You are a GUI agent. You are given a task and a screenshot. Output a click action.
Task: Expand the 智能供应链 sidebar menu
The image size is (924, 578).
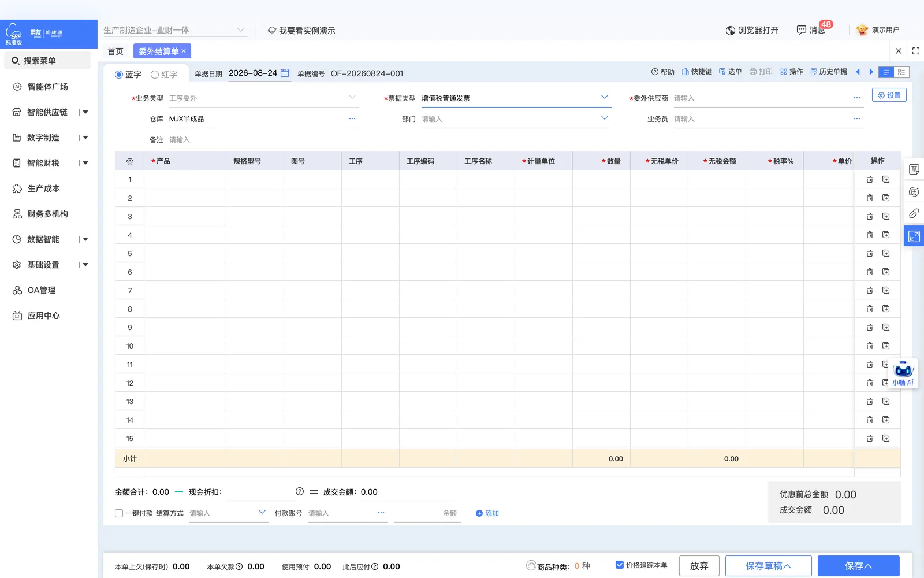coord(85,112)
